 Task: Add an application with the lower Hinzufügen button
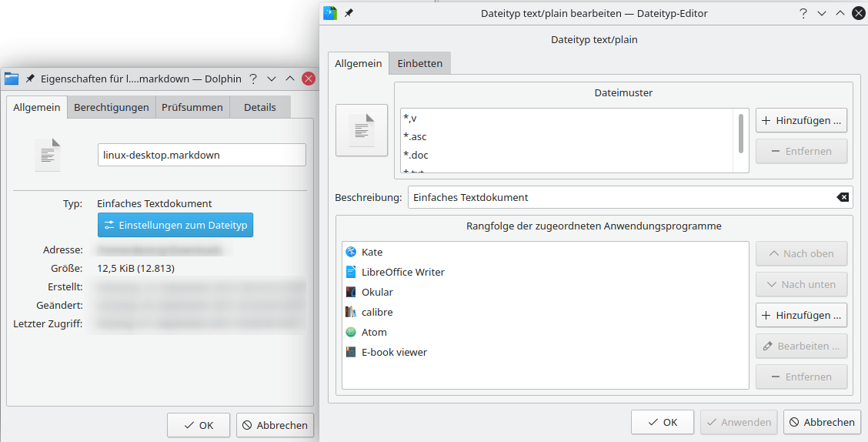(801, 315)
